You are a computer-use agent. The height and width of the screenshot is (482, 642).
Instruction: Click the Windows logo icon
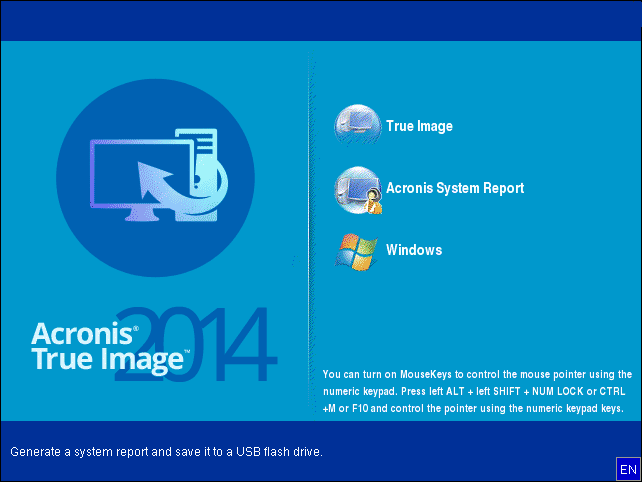coord(357,252)
